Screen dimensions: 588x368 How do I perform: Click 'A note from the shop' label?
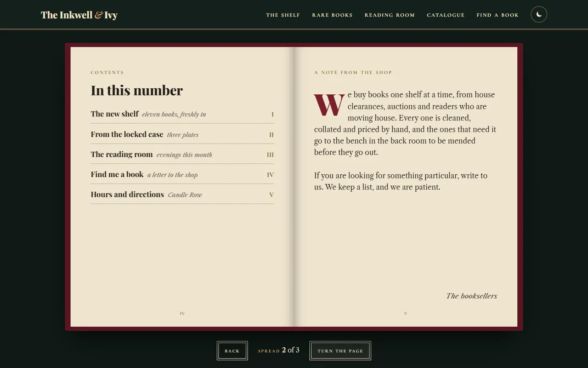point(353,72)
